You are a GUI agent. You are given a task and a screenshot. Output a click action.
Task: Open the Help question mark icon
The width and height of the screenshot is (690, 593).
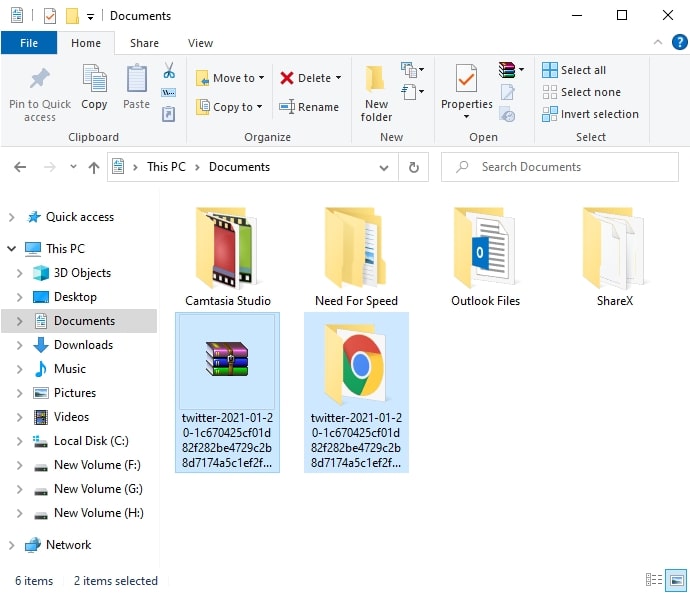click(679, 42)
